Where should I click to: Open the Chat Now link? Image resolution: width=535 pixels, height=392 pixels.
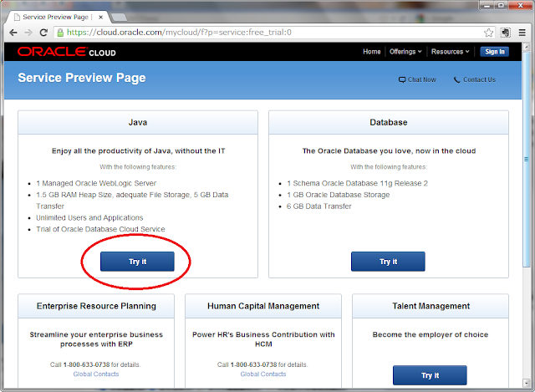pyautogui.click(x=421, y=80)
